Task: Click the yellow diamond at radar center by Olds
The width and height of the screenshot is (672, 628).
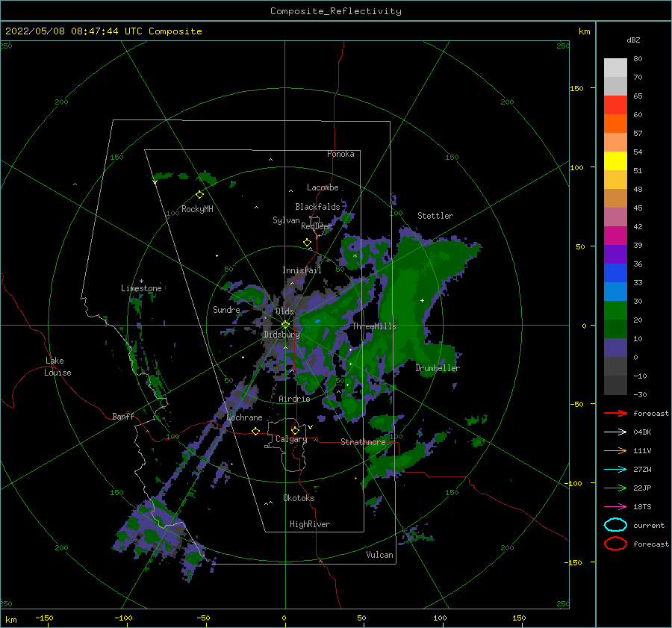Action: 285,325
